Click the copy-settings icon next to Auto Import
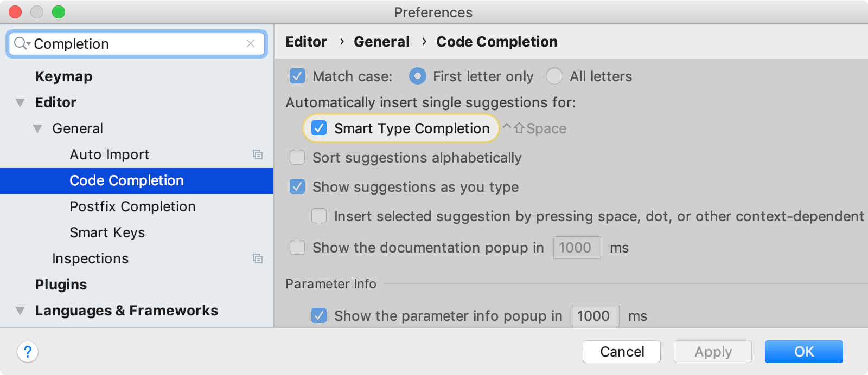The image size is (868, 375). (x=259, y=154)
